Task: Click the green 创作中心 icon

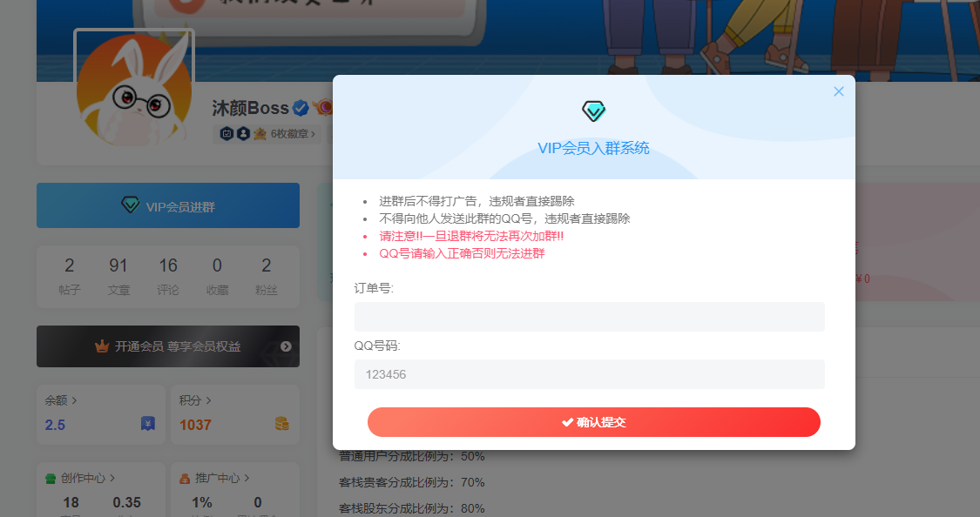Action: pos(51,479)
